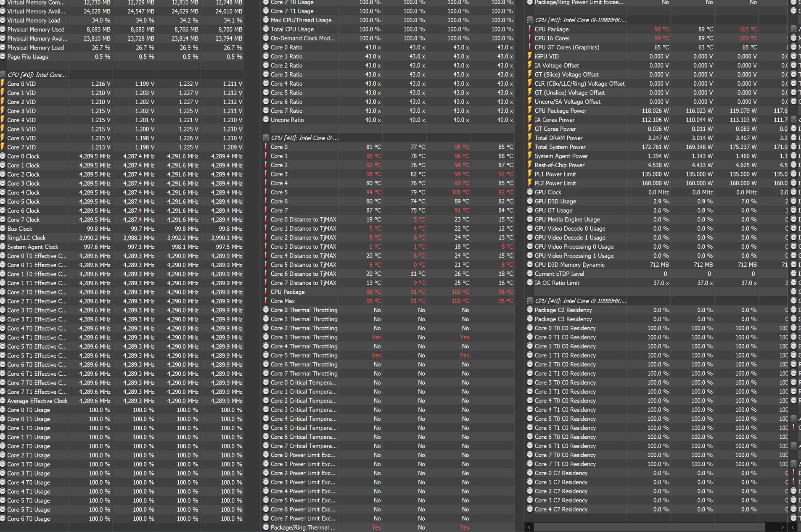Click the thermometer icon beside CPU GT Cores (Graphics)
The width and height of the screenshot is (801, 532).
[530, 47]
